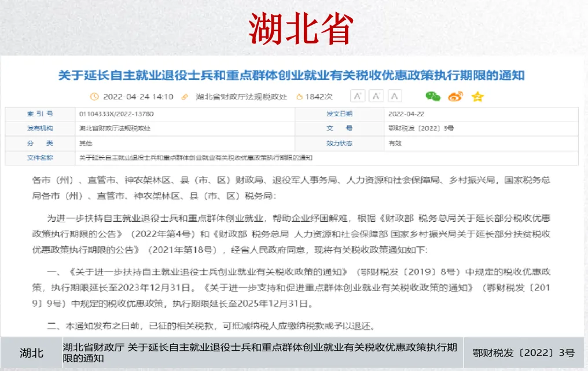Click the flame view-count icon
The image size is (588, 371).
(299, 97)
